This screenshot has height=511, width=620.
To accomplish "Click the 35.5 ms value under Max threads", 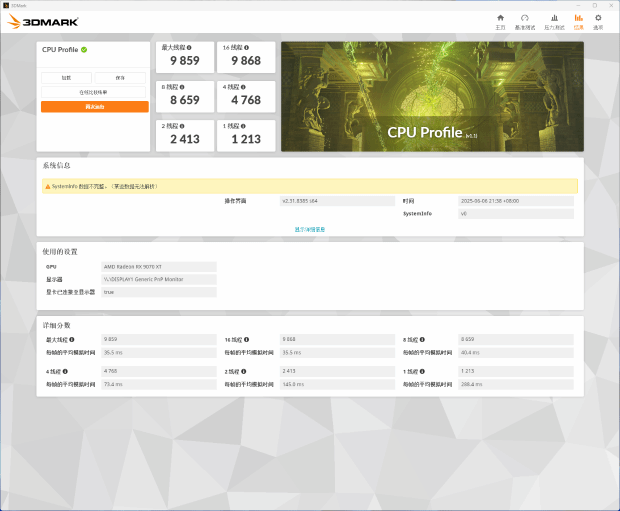I will coord(159,352).
